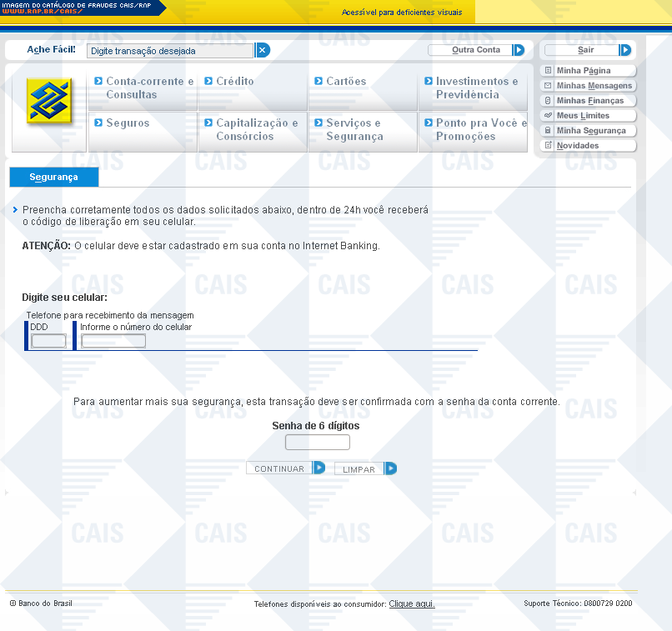
Task: Open the Investimentos e Previdência menu
Action: pyautogui.click(x=476, y=88)
